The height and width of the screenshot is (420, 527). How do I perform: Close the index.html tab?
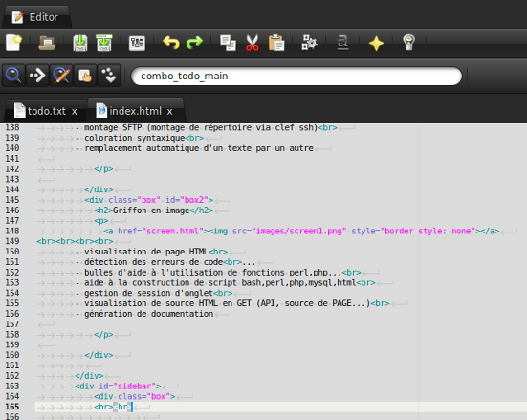coord(169,112)
